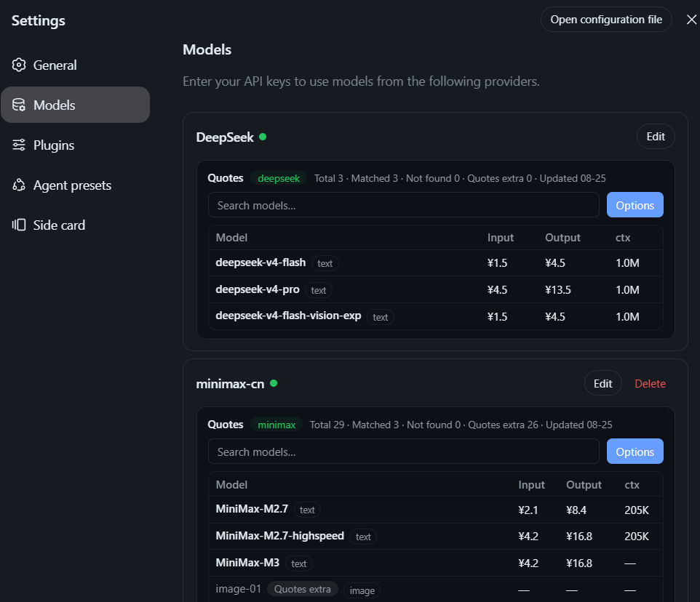The height and width of the screenshot is (602, 700).
Task: Click the image badge next to image-01
Action: coord(362,590)
